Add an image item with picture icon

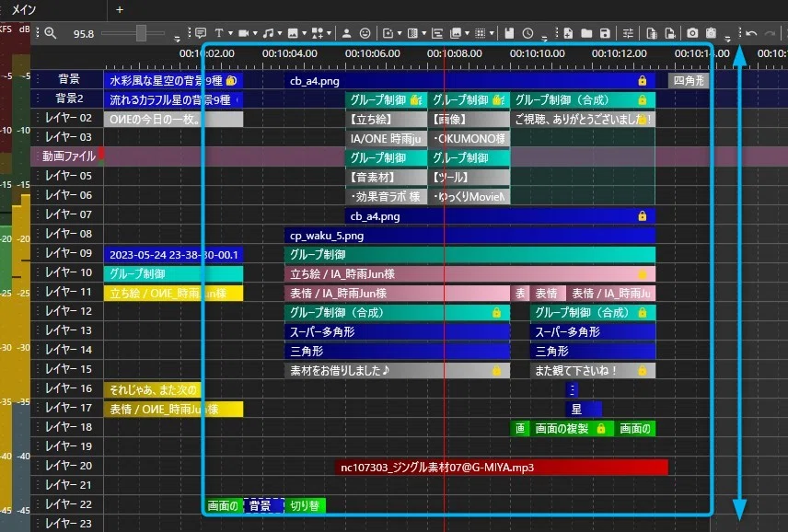(x=293, y=33)
